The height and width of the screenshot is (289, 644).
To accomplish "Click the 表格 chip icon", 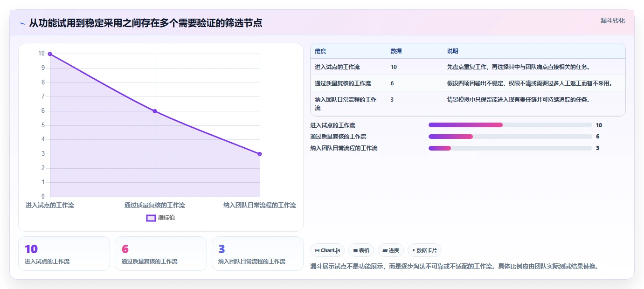I will click(355, 251).
